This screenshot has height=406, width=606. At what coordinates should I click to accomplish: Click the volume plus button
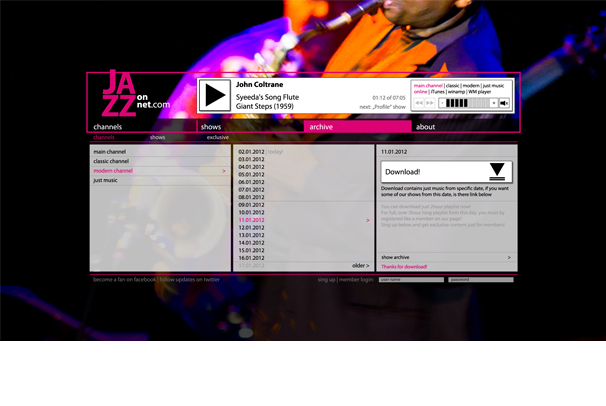click(x=493, y=103)
